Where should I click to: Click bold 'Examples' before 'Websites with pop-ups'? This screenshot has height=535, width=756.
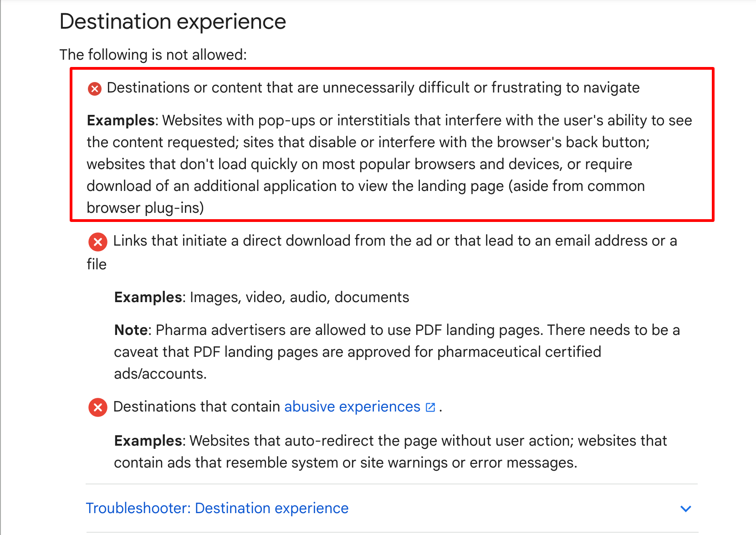coord(121,120)
